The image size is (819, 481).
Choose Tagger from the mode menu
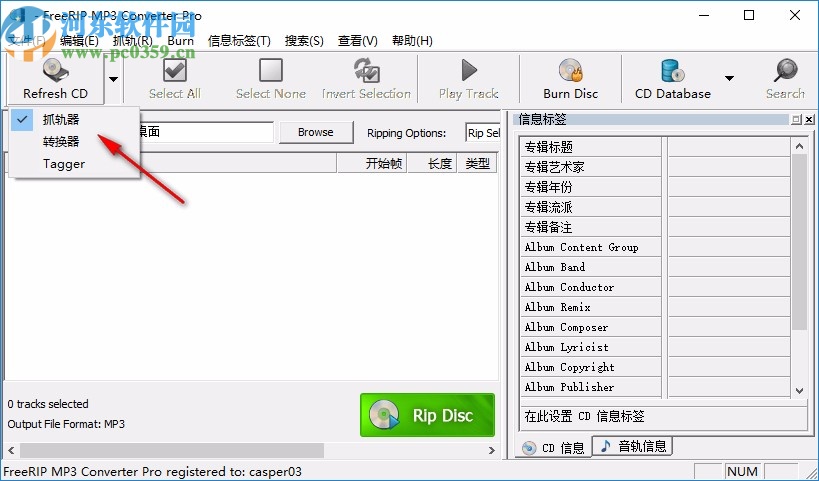coord(74,164)
